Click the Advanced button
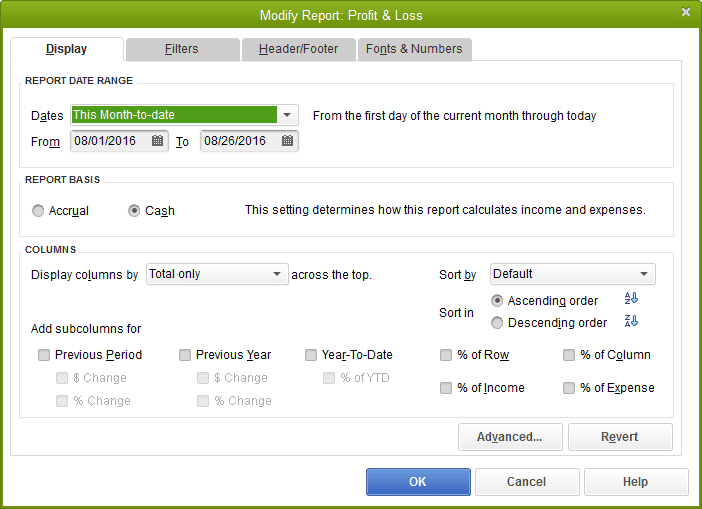This screenshot has height=509, width=702. (509, 437)
